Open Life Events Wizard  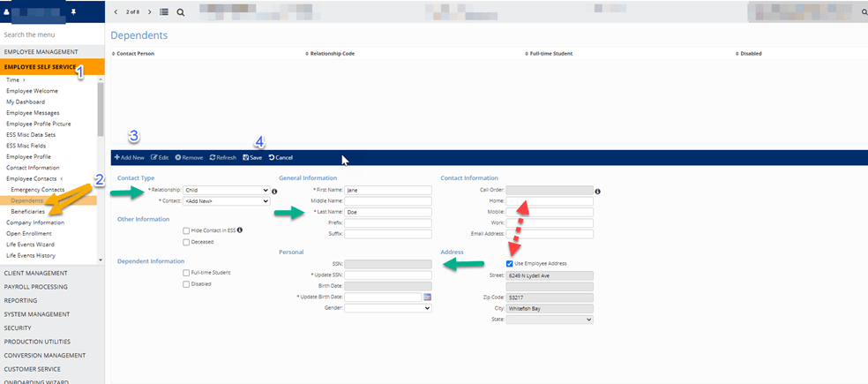pos(30,245)
